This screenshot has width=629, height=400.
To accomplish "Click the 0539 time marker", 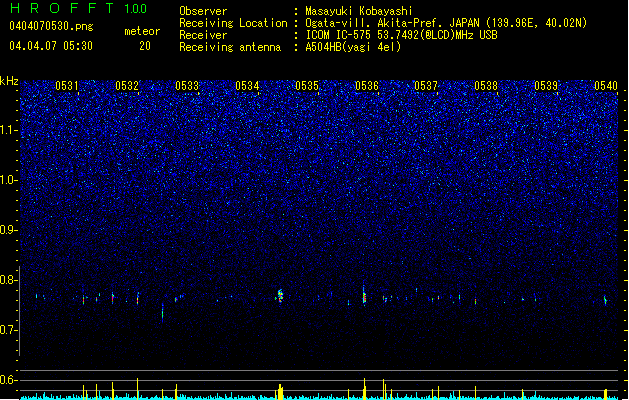I will (x=546, y=86).
